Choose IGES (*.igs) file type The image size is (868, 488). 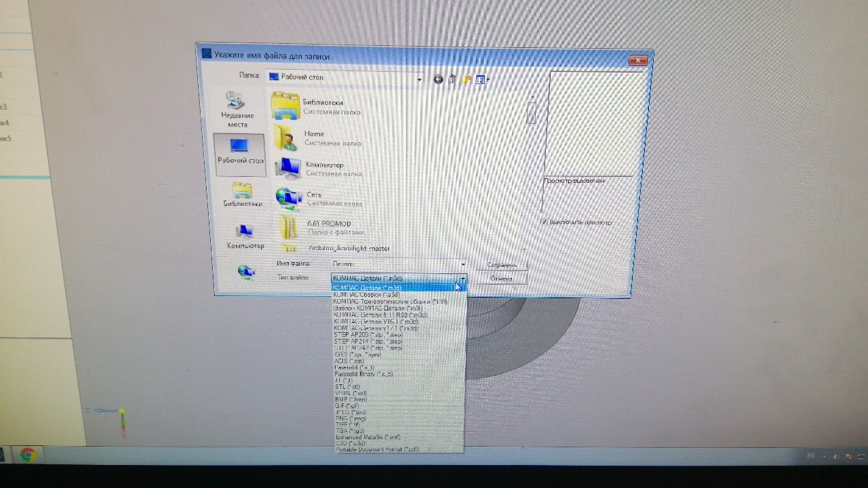[399, 354]
